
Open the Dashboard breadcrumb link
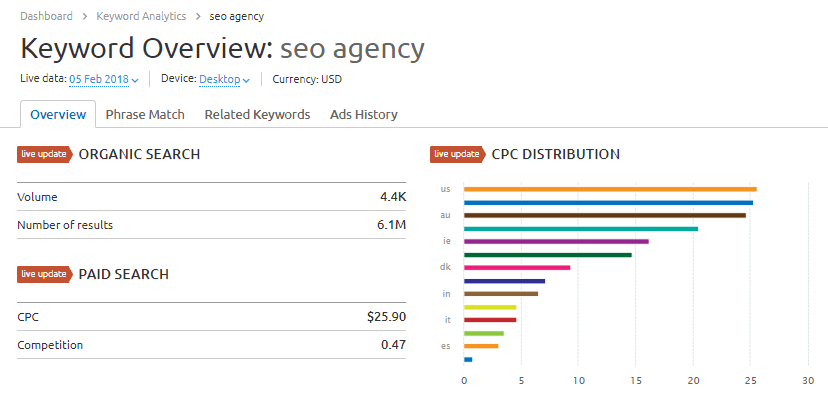[46, 16]
